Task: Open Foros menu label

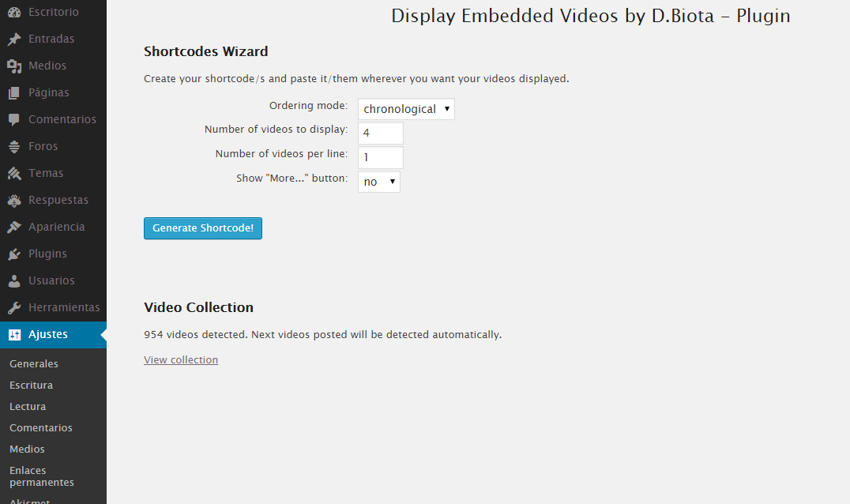Action: (x=43, y=146)
